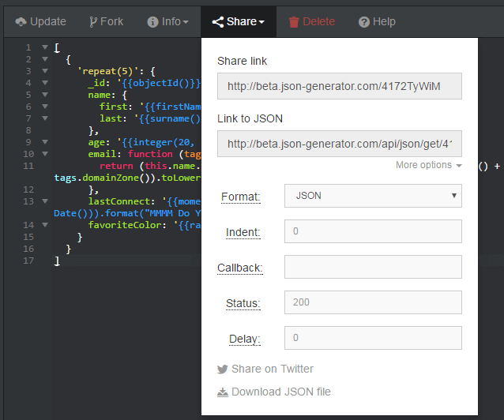Click the Download JSON file icon

(x=223, y=392)
